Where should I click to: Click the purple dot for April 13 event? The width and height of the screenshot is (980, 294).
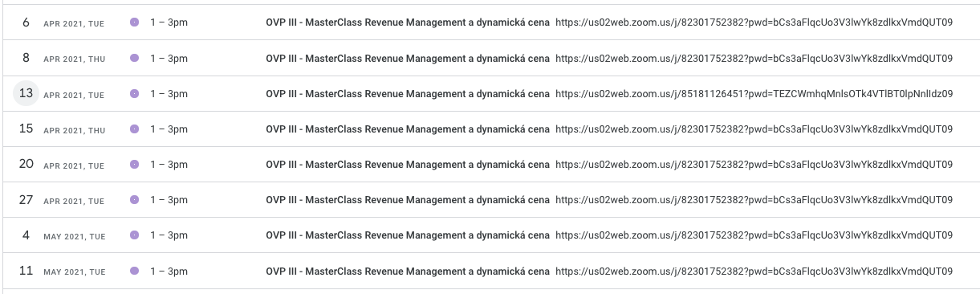click(x=134, y=93)
